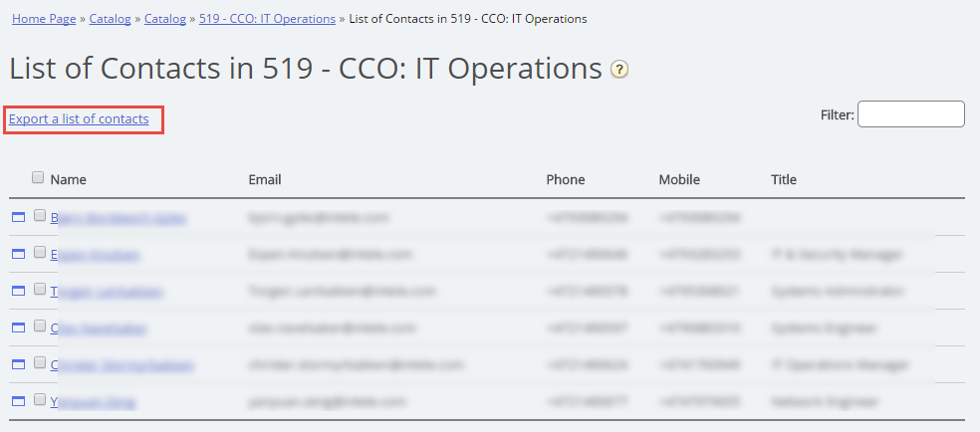Click the card icon in the fourth contact row
Screen dimensions: 980x432
(x=18, y=326)
